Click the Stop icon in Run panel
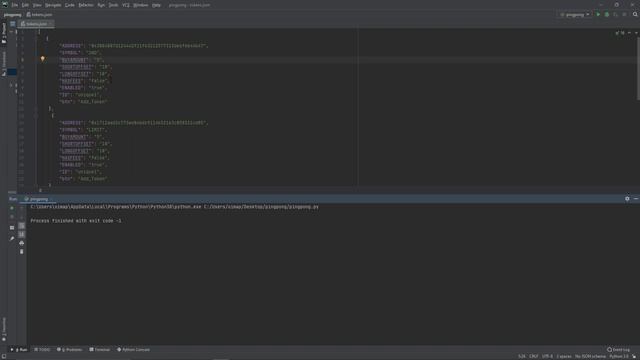 (x=12, y=217)
